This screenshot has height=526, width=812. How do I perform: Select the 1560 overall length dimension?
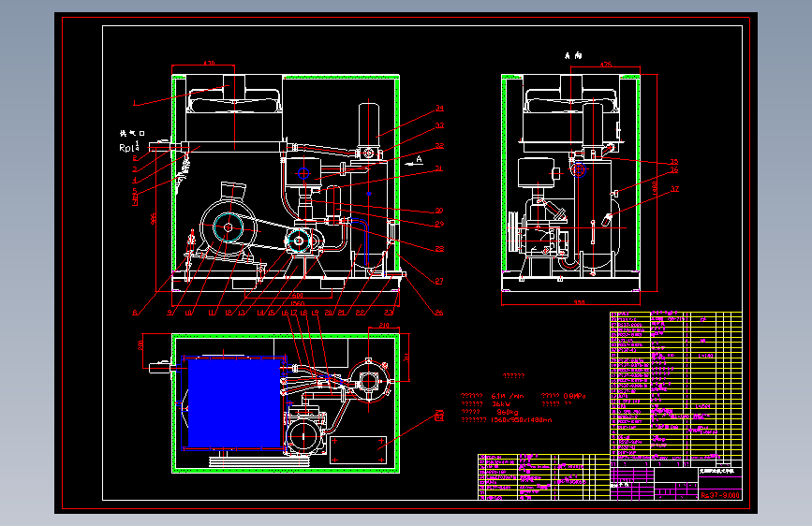point(297,303)
